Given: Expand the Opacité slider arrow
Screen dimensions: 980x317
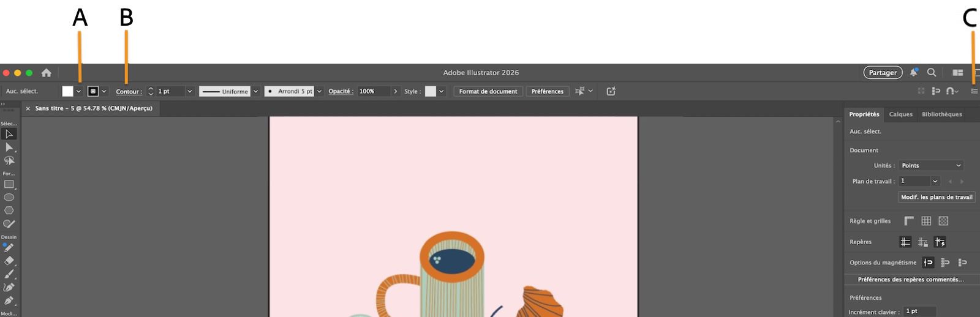Looking at the screenshot, I should (x=396, y=91).
